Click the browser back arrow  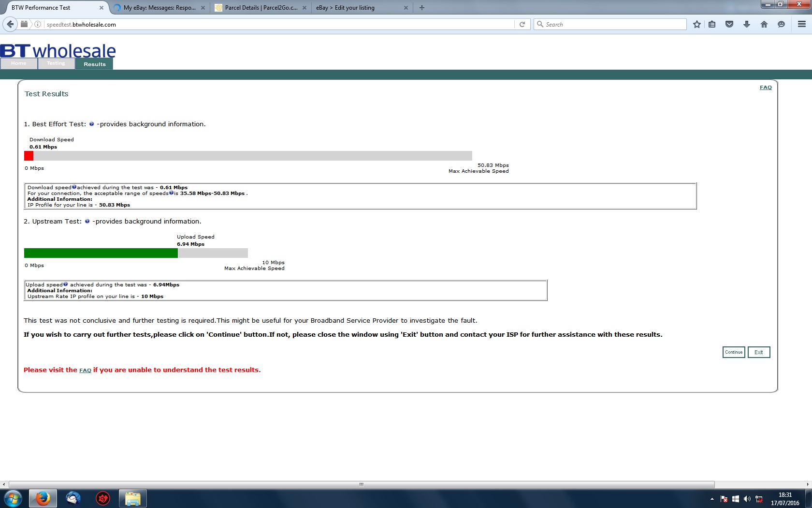[10, 24]
